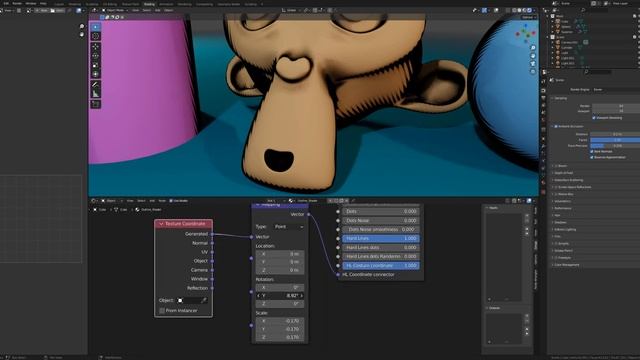Image resolution: width=640 pixels, height=360 pixels.
Task: Open the Add menu in the 3D viewport header
Action: [158, 10]
